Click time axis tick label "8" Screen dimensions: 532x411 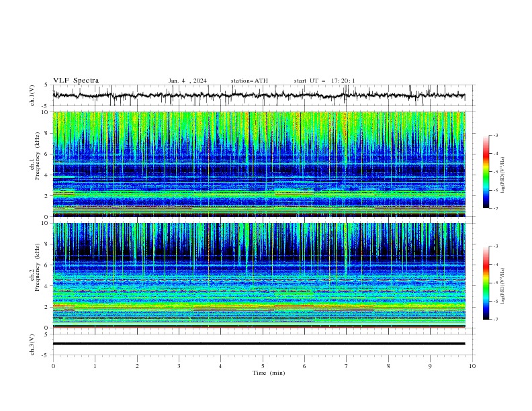click(388, 366)
